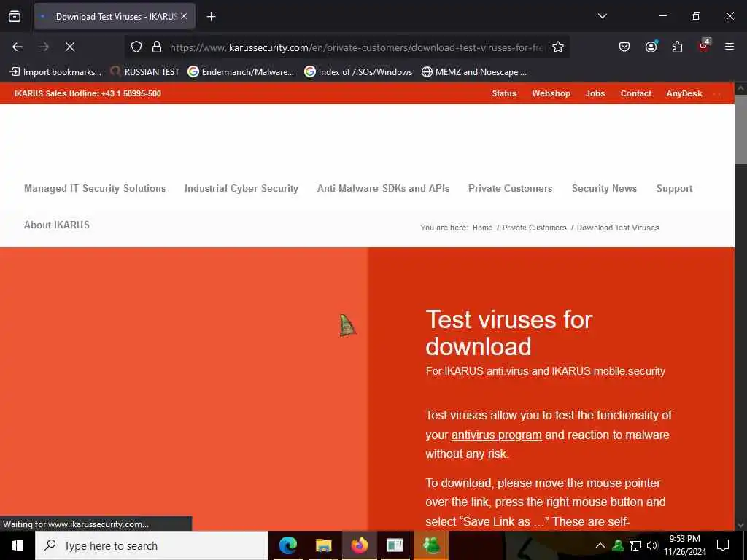Open the notification center icon
Screen dimensions: 747x560
pos(723,545)
